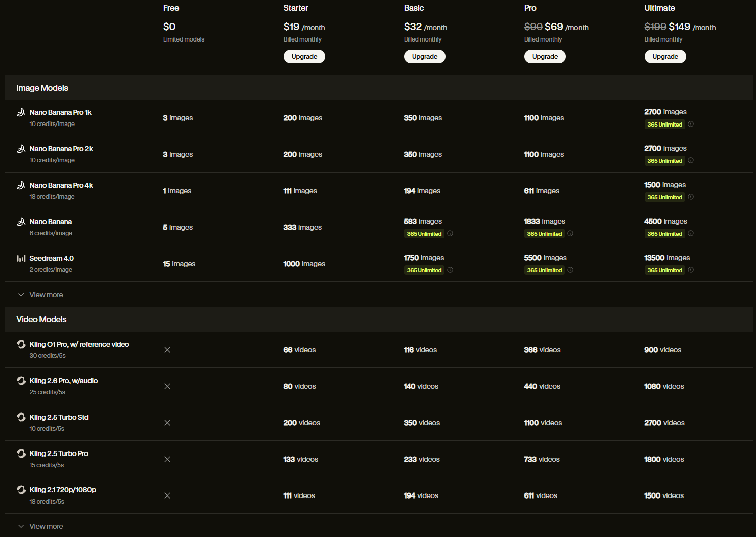756x537 pixels.
Task: Click 333 images cell for Nano Banana Starter
Action: [x=302, y=227]
